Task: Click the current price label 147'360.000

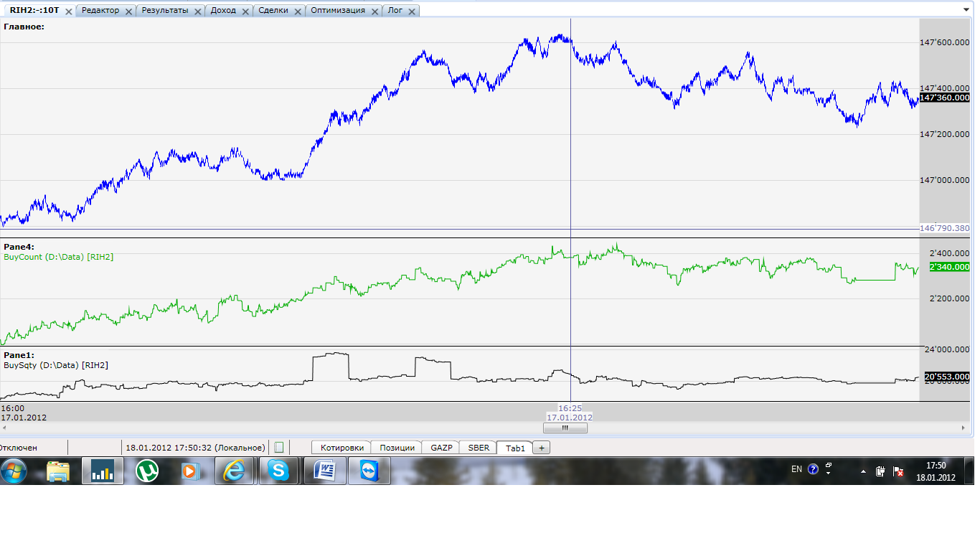Action: click(x=945, y=98)
